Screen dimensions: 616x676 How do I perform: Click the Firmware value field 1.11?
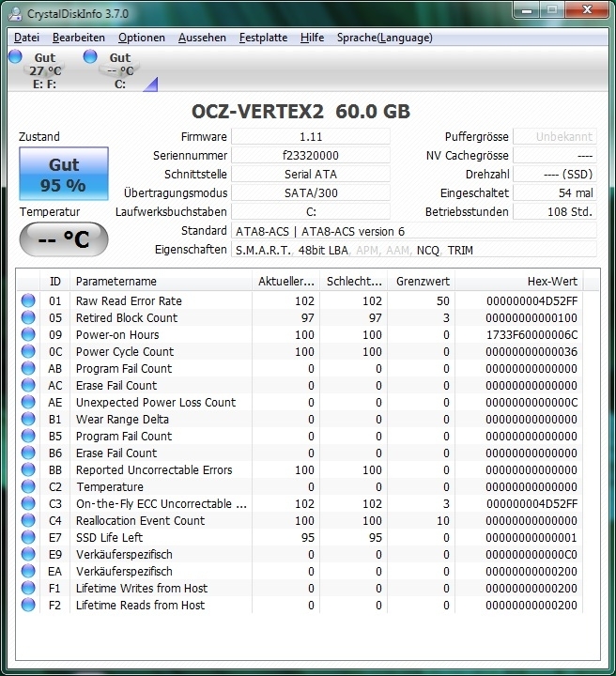310,137
